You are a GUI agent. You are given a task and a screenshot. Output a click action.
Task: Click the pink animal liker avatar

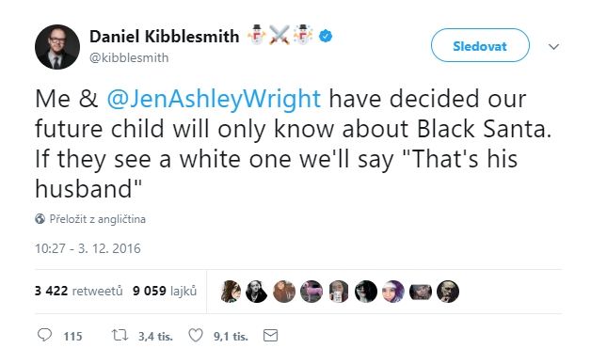311,292
